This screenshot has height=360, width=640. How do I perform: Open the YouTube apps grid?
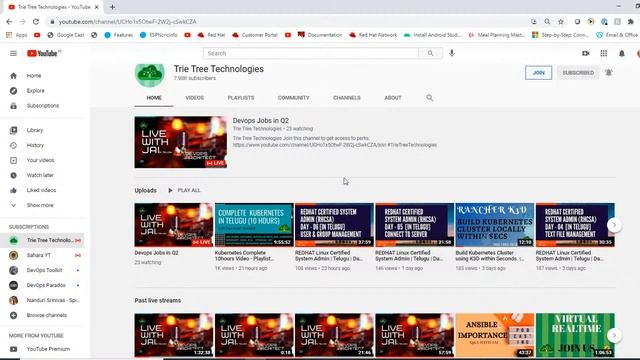coord(604,53)
